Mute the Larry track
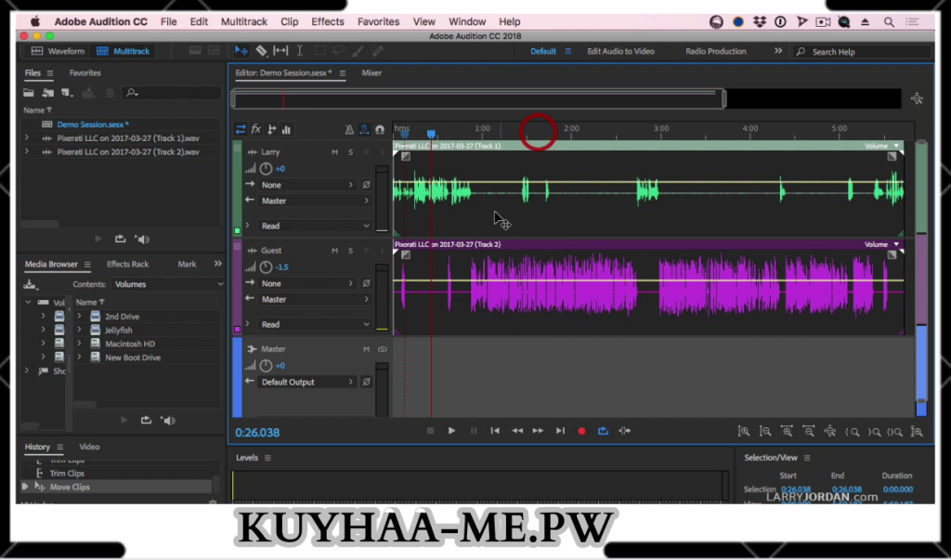951x560 pixels. [334, 152]
